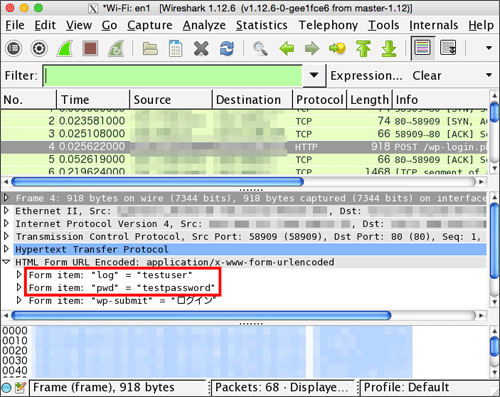Screen dimensions: 500x397
Task: Expand Hypertext Transfer Protocol node
Action: (x=6, y=249)
